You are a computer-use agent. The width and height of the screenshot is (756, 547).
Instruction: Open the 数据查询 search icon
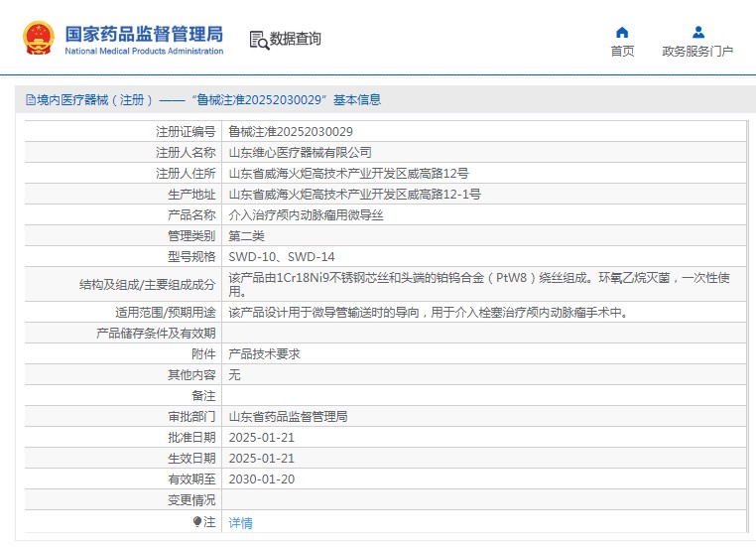pyautogui.click(x=259, y=40)
